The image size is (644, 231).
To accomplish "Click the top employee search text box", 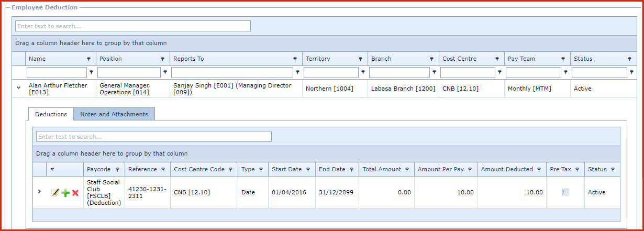I will click(133, 26).
